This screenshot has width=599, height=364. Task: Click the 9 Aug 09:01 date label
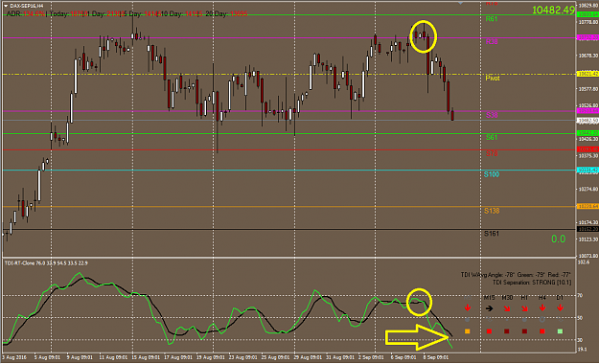point(80,357)
